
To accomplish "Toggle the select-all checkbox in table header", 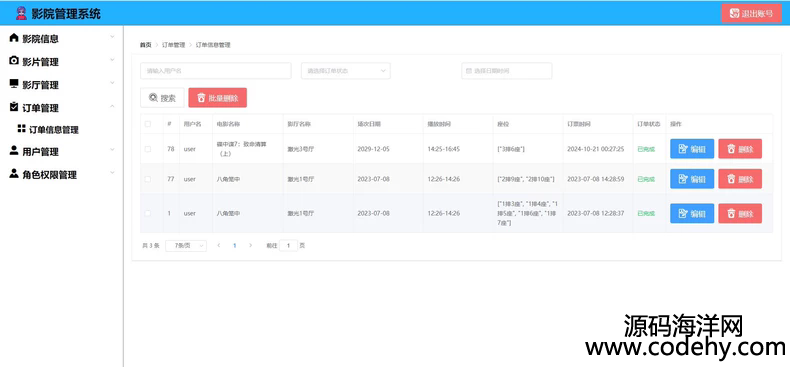I will pos(148,124).
